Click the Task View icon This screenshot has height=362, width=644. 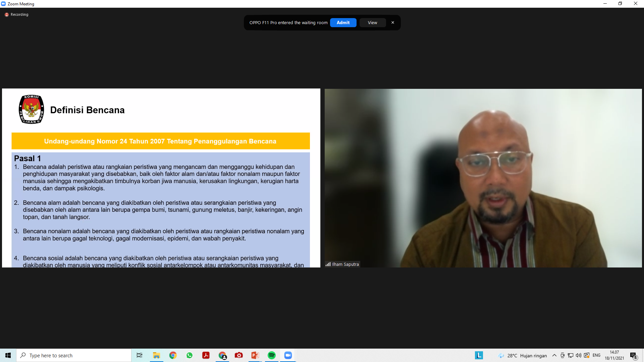pyautogui.click(x=140, y=355)
